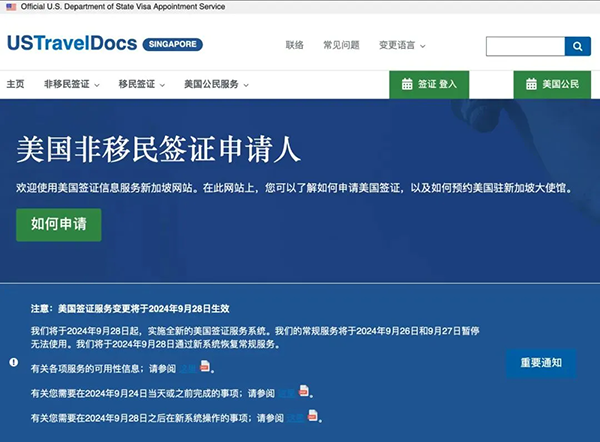Image resolution: width=600 pixels, height=442 pixels.
Task: Open the 常见问题 FAQ link
Action: click(341, 45)
